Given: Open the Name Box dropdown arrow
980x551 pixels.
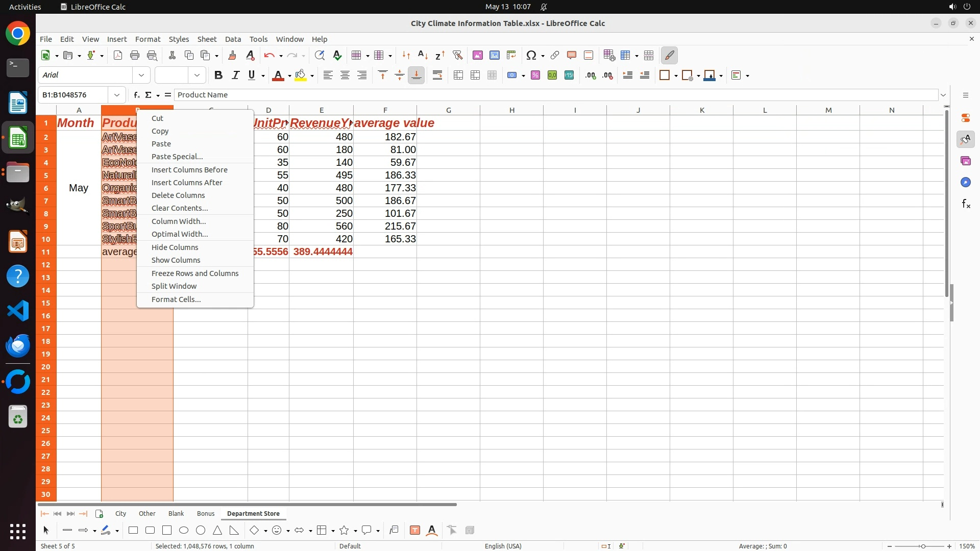Looking at the screenshot, I should pyautogui.click(x=117, y=95).
